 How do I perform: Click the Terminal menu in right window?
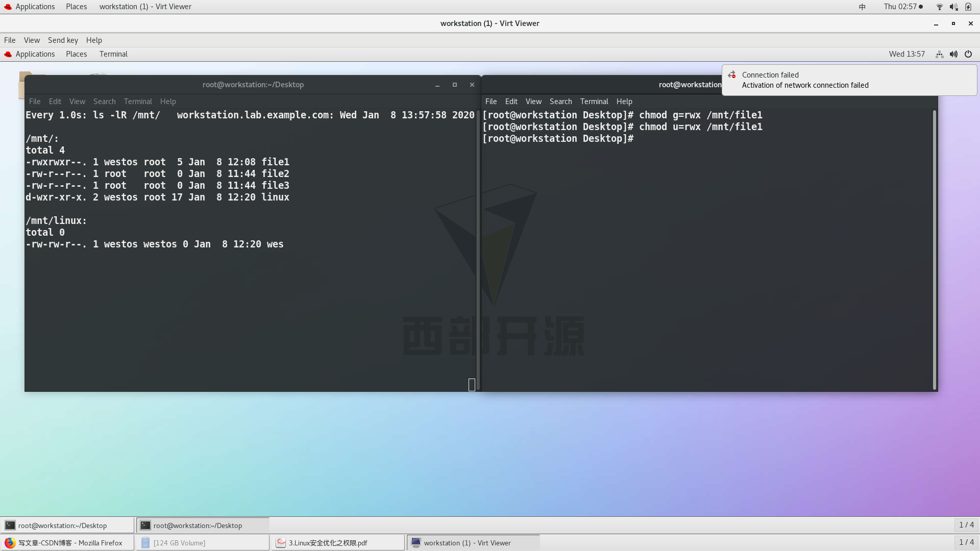(594, 102)
